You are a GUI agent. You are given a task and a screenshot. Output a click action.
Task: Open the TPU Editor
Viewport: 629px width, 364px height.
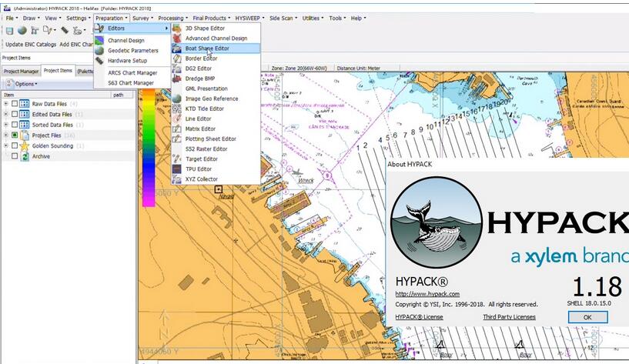216,169
